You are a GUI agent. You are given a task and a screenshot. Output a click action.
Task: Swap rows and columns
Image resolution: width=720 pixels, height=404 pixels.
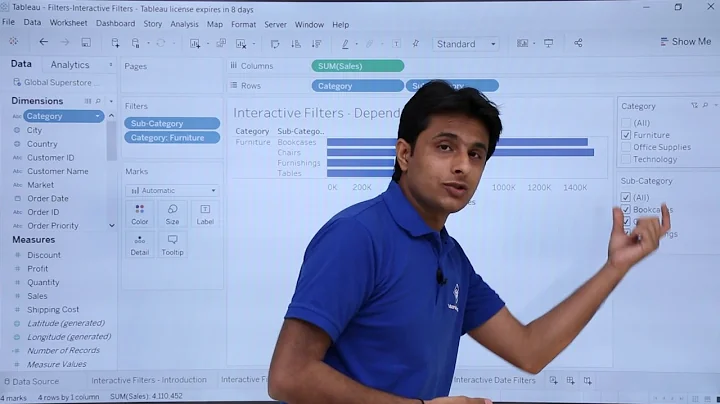click(275, 44)
